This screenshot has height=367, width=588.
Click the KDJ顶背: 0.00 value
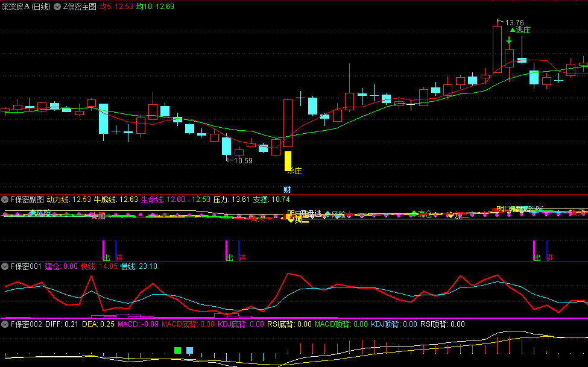click(x=394, y=324)
